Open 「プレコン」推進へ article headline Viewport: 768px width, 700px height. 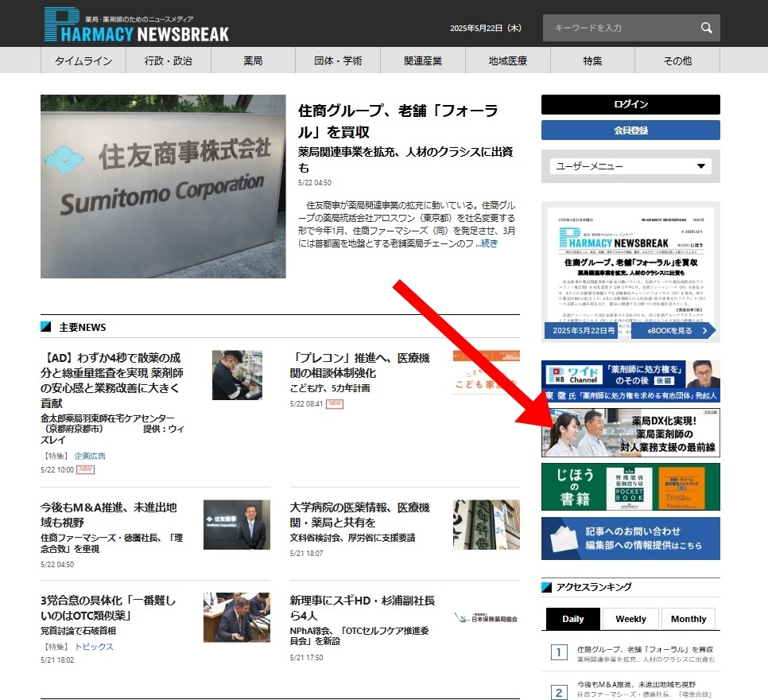pyautogui.click(x=359, y=365)
